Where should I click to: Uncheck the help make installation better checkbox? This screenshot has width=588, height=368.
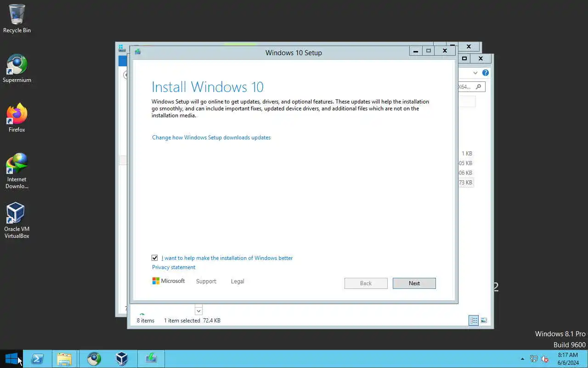coord(155,258)
